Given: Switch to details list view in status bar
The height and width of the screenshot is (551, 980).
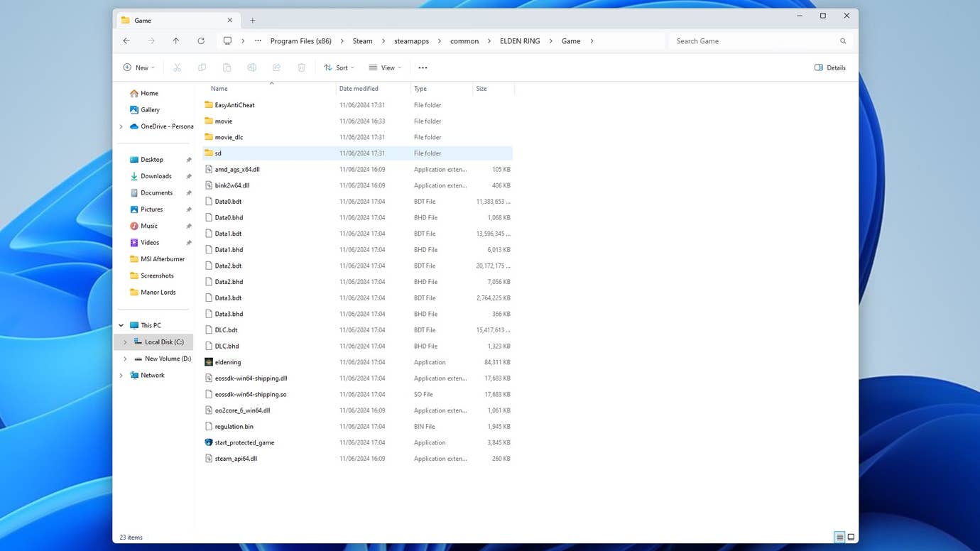Looking at the screenshot, I should click(x=839, y=537).
